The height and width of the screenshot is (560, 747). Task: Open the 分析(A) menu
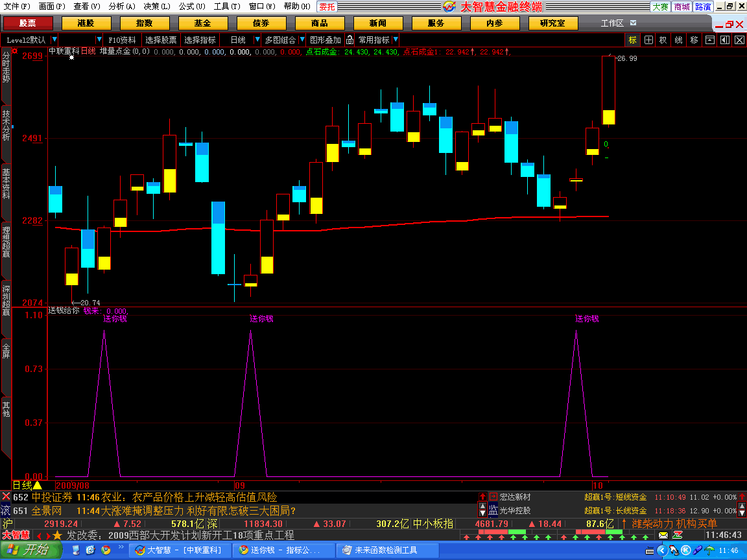click(122, 6)
